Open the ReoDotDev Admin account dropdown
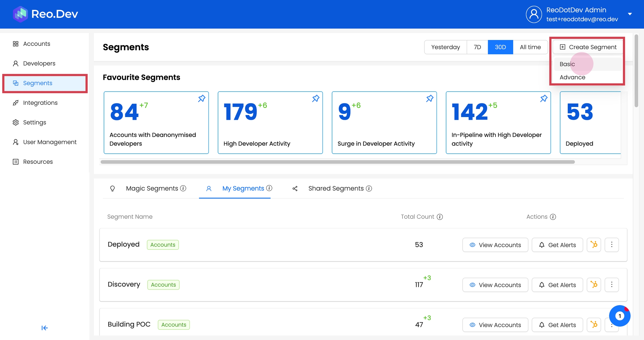This screenshot has height=340, width=644. [630, 14]
